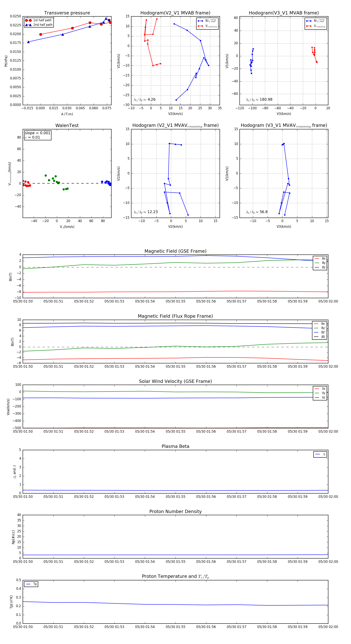This screenshot has height=644, width=351.
Task: Click the 'Vx' legend entry
Action: pyautogui.click(x=320, y=389)
